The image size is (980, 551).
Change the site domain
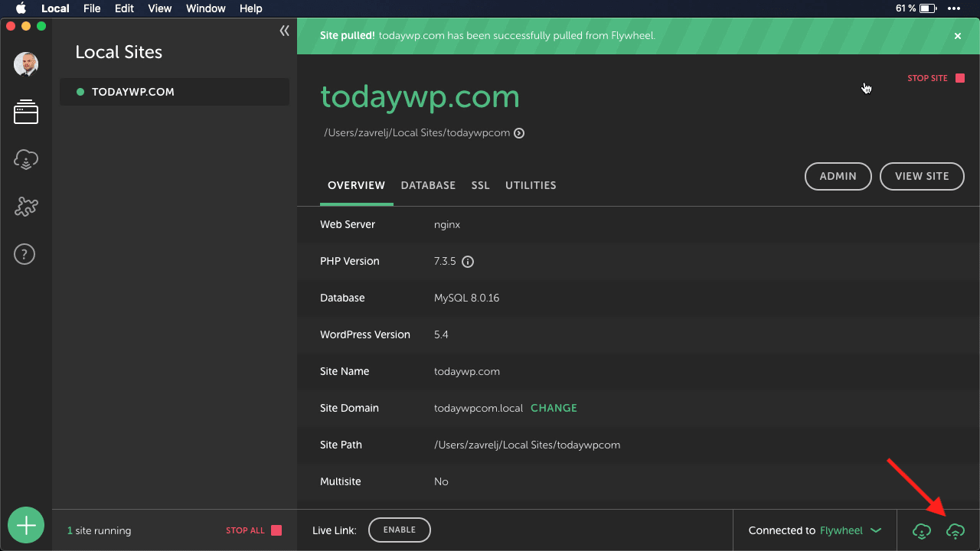pos(554,408)
